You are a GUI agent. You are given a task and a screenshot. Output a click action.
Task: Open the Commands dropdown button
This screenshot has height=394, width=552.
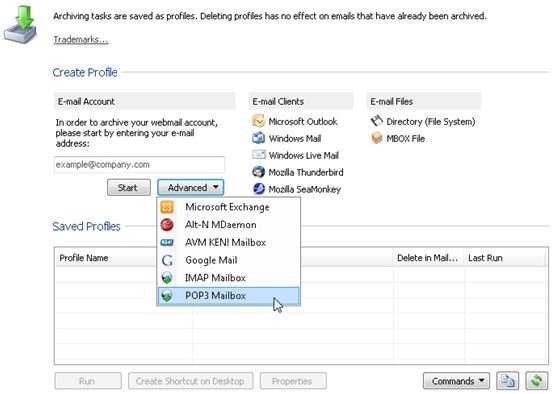click(x=456, y=381)
